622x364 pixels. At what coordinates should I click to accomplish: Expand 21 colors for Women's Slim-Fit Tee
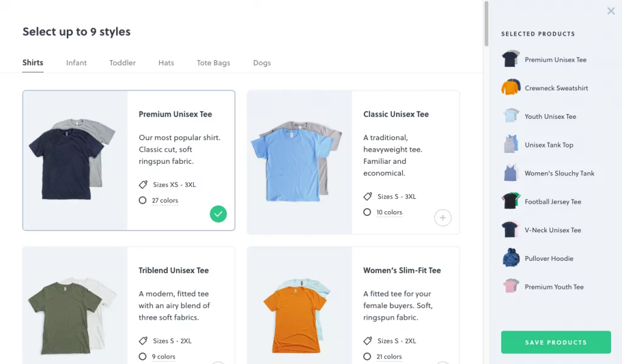pos(389,357)
